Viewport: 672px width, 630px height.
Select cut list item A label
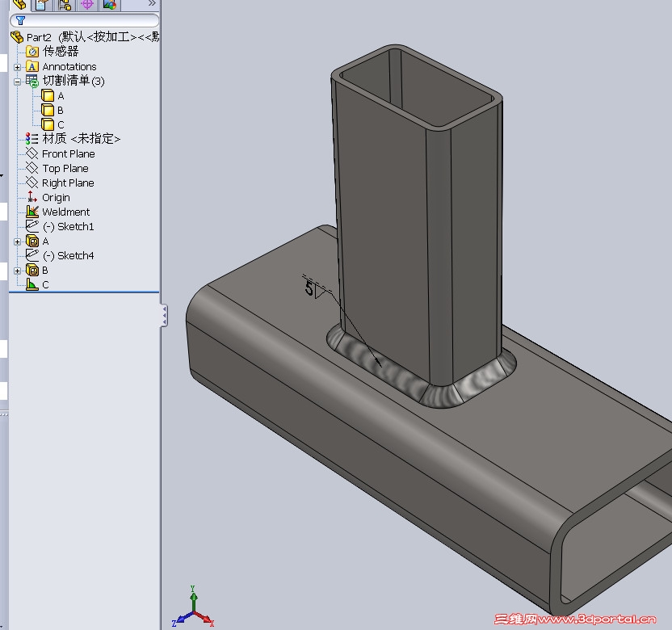[x=61, y=96]
